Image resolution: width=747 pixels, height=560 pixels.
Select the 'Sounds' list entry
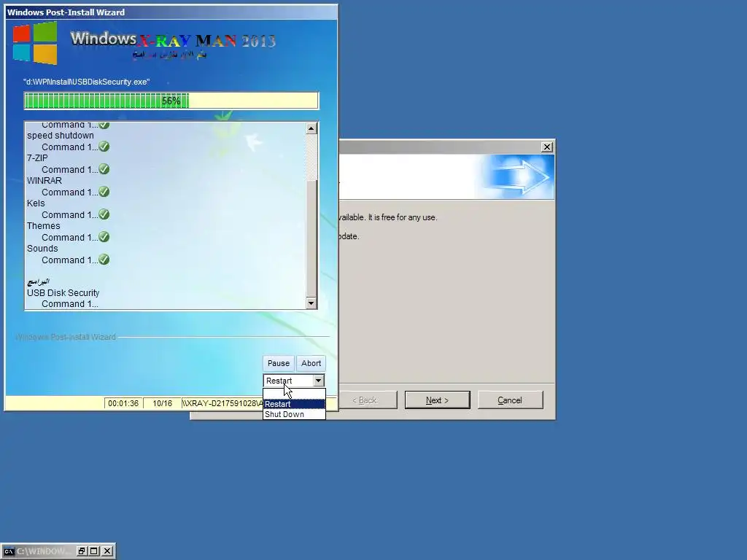pyautogui.click(x=42, y=248)
